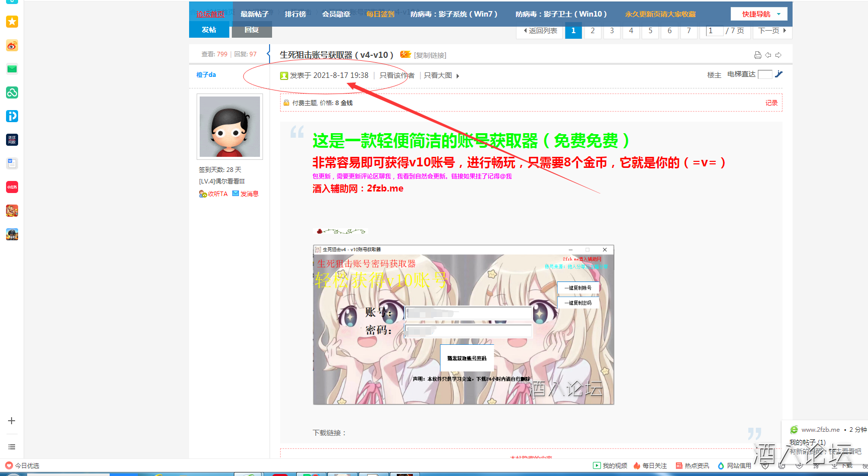The height and width of the screenshot is (476, 868).
Task: Toggle 只看该作者 filter on the post
Action: (397, 75)
